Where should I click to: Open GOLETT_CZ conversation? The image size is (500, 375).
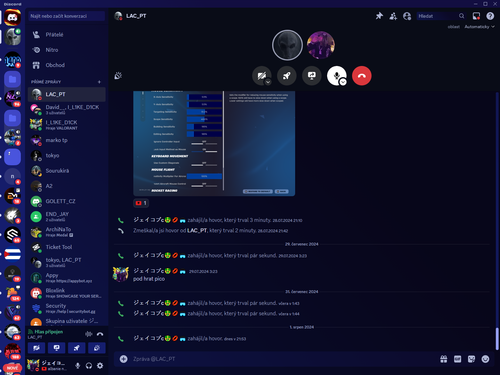coord(67,201)
